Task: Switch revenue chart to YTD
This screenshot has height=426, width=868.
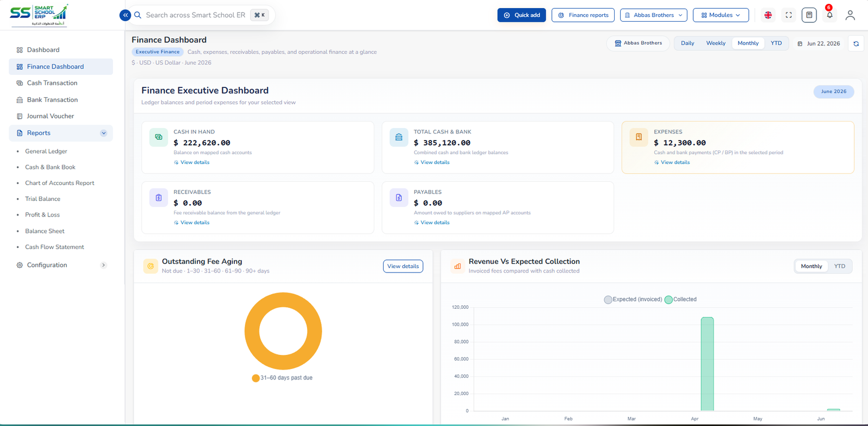Action: pyautogui.click(x=840, y=266)
